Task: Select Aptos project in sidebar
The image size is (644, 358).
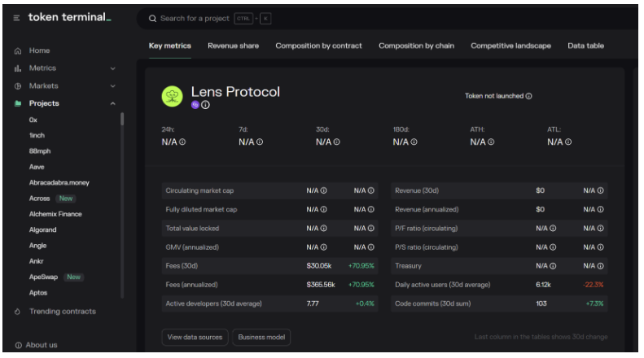Action: click(x=38, y=293)
